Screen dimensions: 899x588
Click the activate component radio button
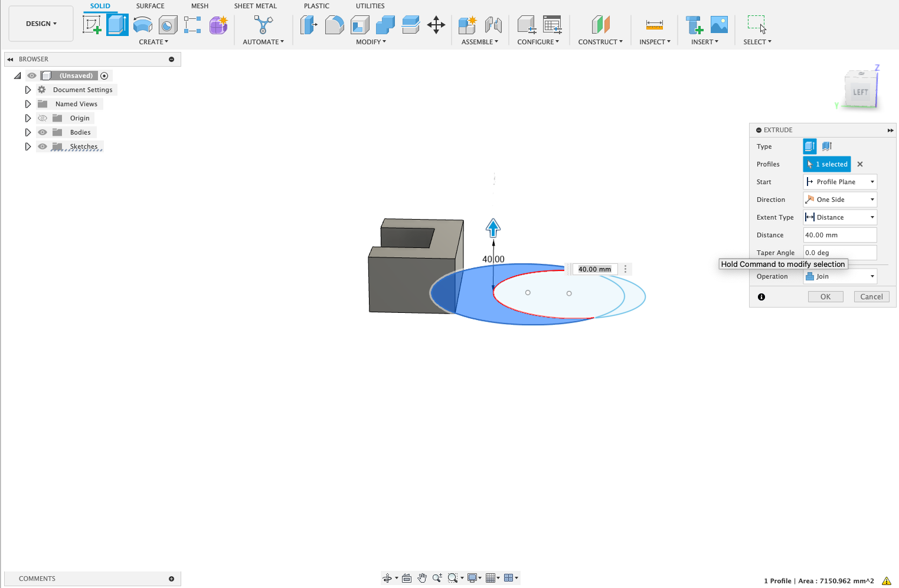click(104, 76)
